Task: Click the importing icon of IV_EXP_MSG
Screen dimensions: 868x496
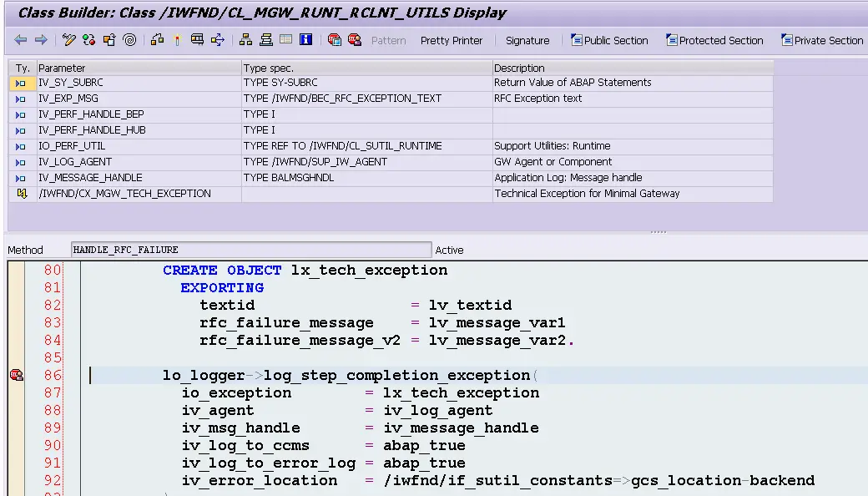Action: (x=21, y=99)
